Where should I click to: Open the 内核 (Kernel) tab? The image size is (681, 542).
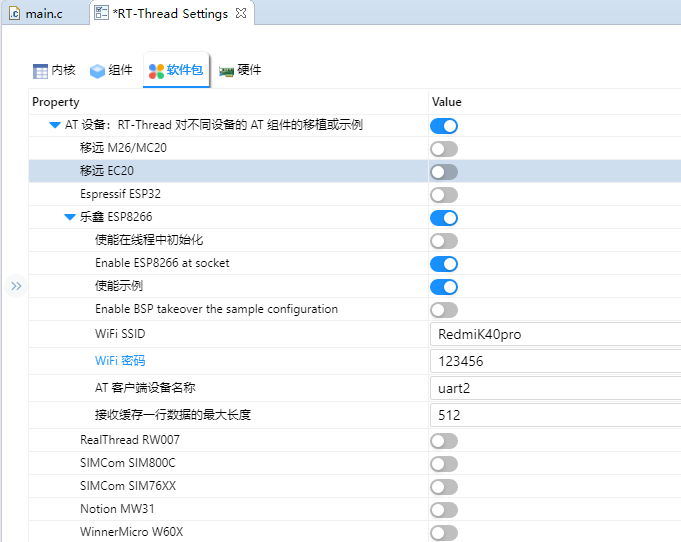click(x=55, y=70)
